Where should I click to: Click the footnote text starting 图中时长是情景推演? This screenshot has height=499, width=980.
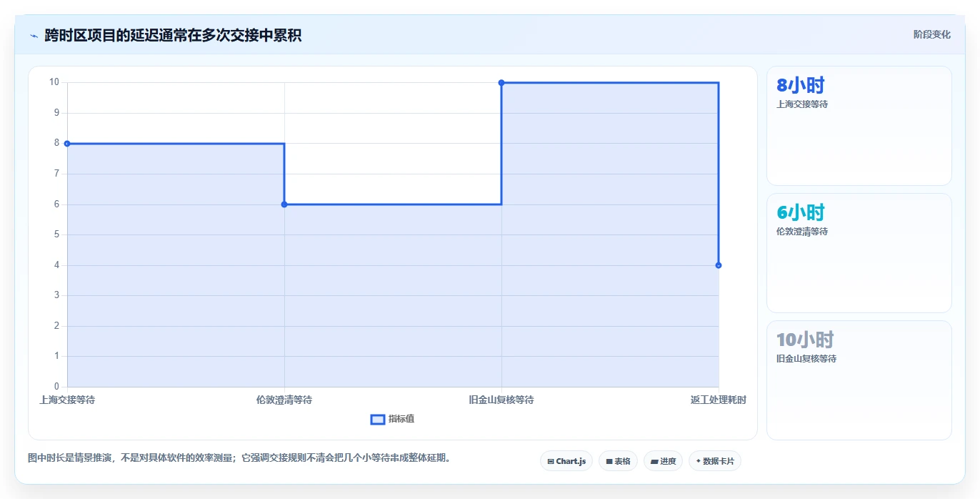coord(239,458)
